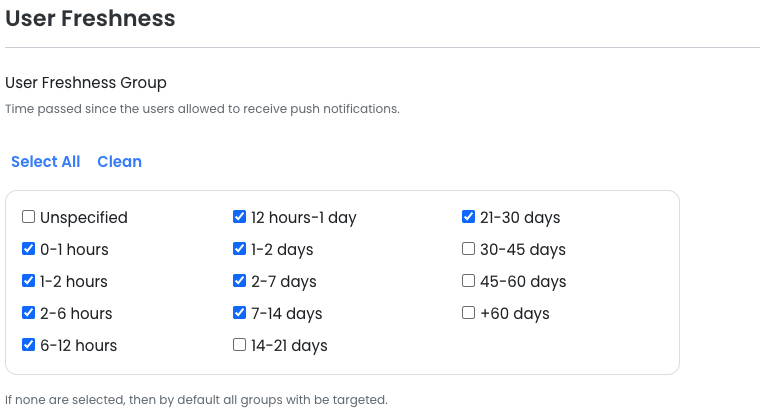Click the push notifications description text
This screenshot has width=760, height=414.
202,108
